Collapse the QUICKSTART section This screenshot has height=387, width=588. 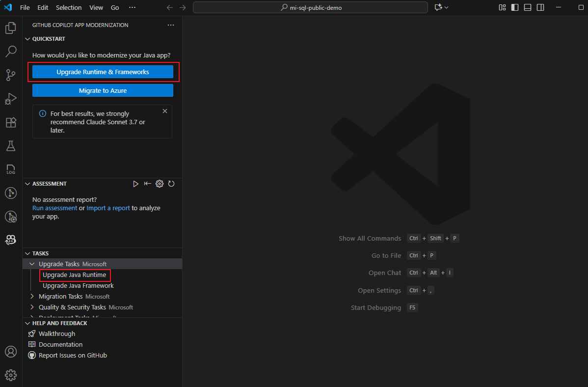27,38
